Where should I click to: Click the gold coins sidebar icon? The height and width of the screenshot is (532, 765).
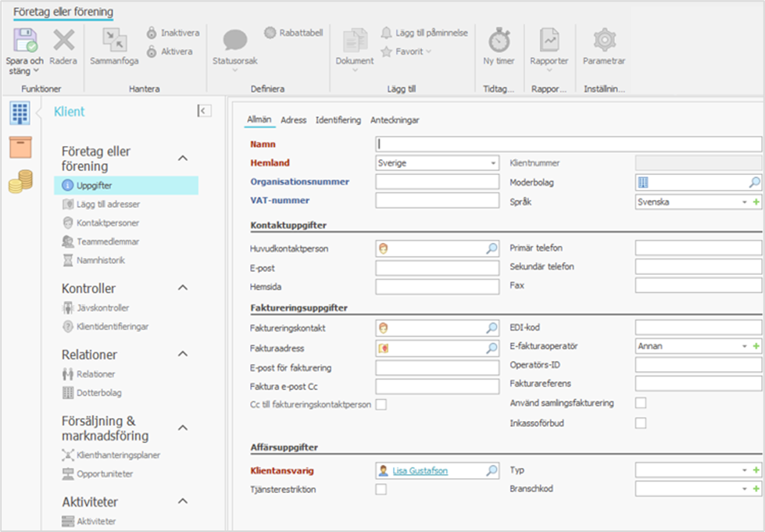coord(20,181)
